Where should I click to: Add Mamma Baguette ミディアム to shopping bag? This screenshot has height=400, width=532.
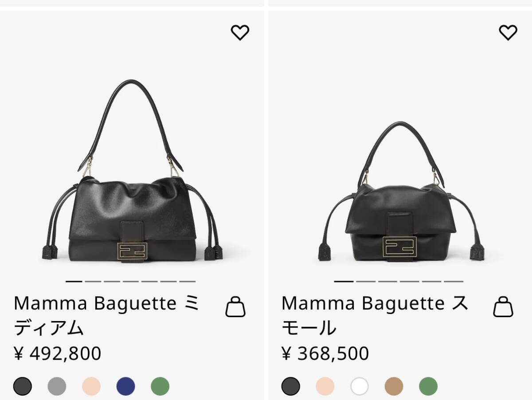click(235, 307)
